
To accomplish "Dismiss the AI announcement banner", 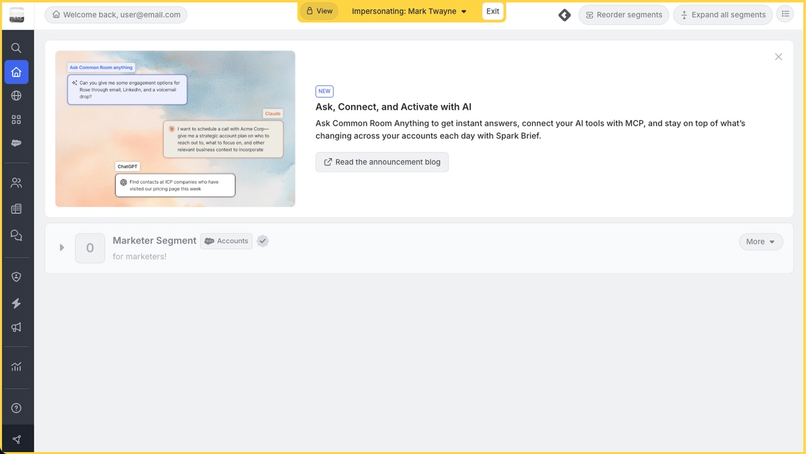I will point(778,57).
